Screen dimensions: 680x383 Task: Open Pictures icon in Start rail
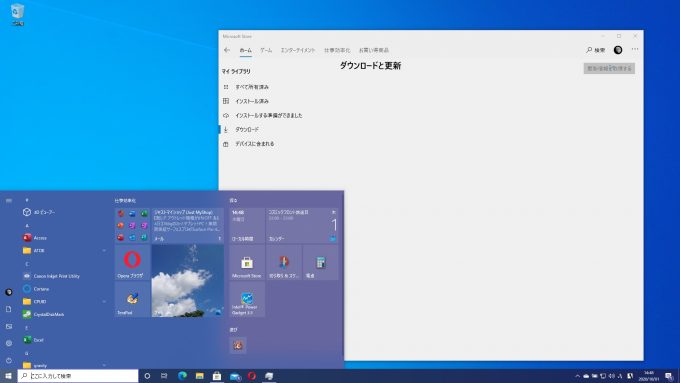pyautogui.click(x=9, y=326)
